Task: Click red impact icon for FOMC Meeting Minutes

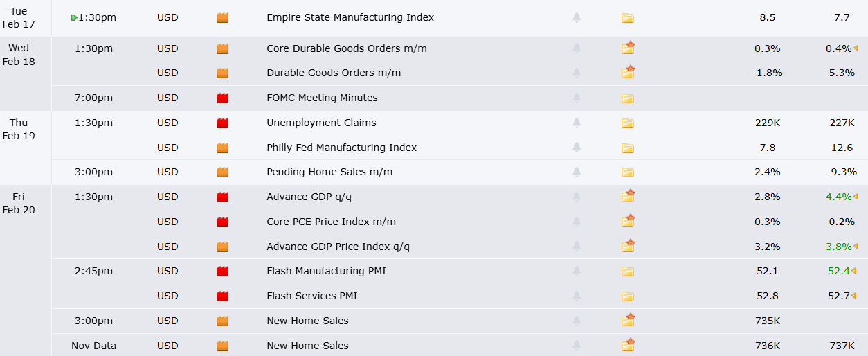Action: coord(222,98)
